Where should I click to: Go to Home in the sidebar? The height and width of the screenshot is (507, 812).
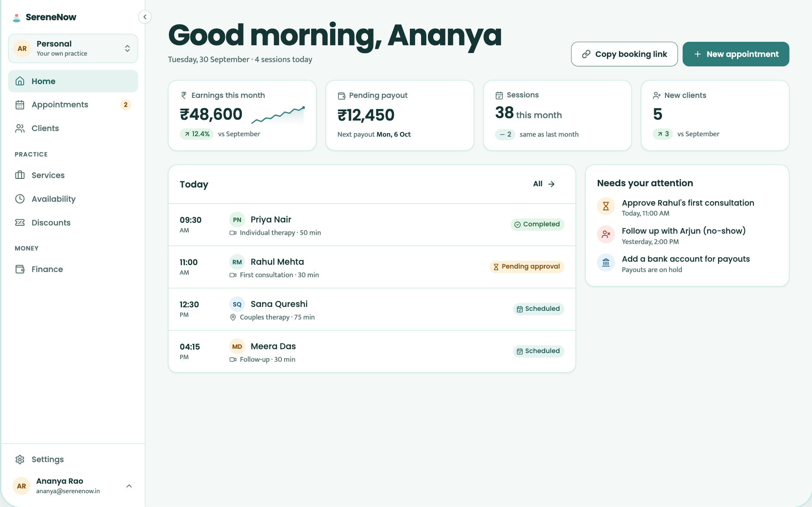(x=73, y=81)
